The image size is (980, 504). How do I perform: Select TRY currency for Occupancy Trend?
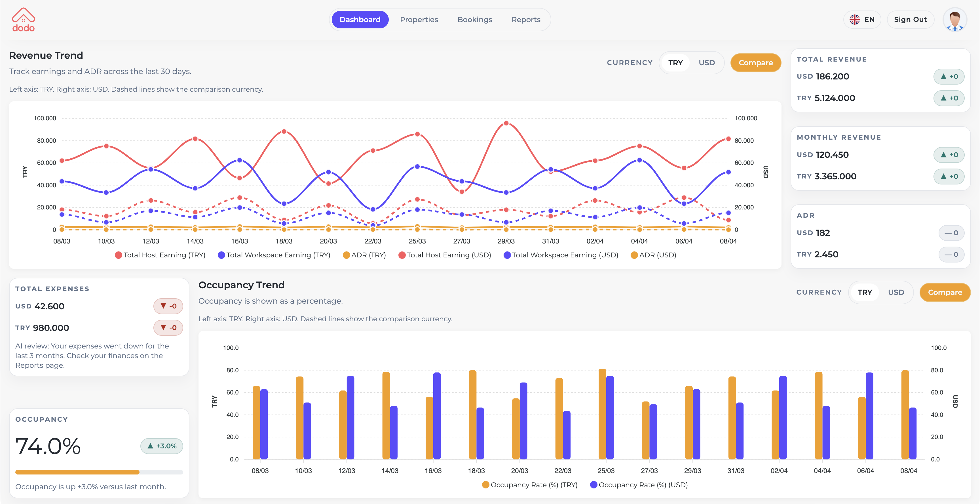[865, 292]
